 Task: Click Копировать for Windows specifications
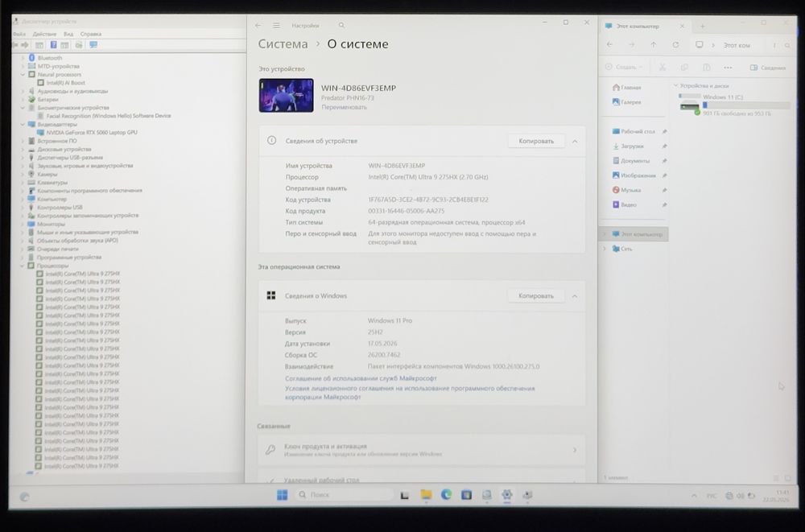point(536,296)
